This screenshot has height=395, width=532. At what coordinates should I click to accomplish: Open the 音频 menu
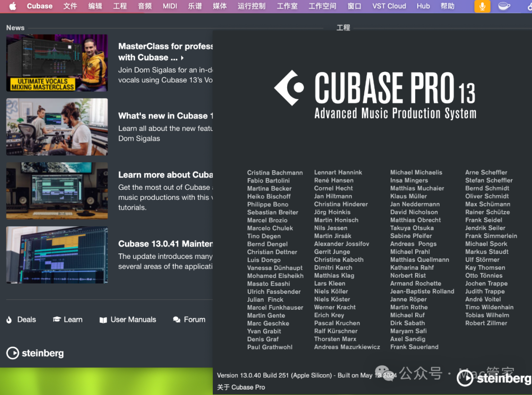pyautogui.click(x=145, y=6)
